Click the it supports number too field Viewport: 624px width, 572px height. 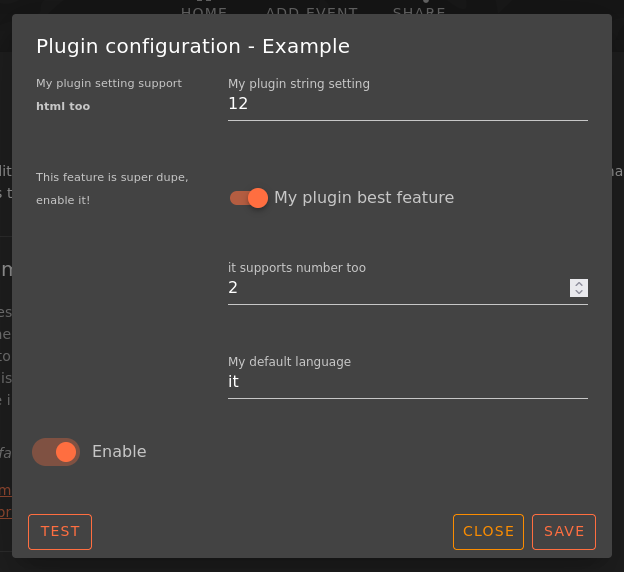coord(397,288)
